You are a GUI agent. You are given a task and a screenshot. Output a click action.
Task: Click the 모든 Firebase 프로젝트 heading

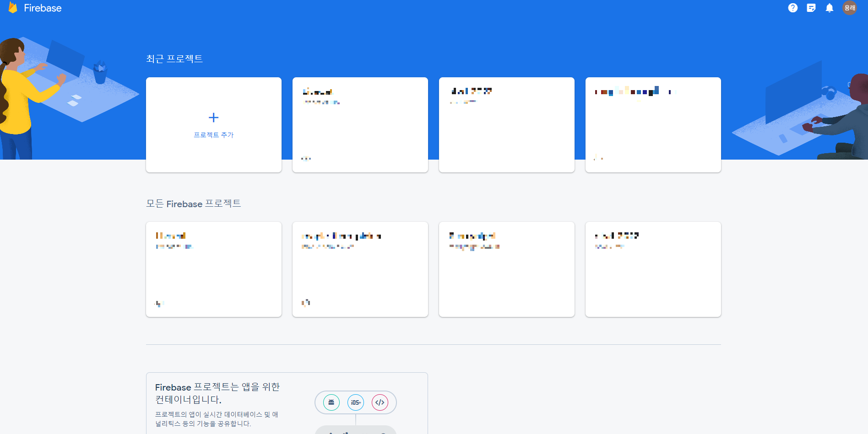194,204
